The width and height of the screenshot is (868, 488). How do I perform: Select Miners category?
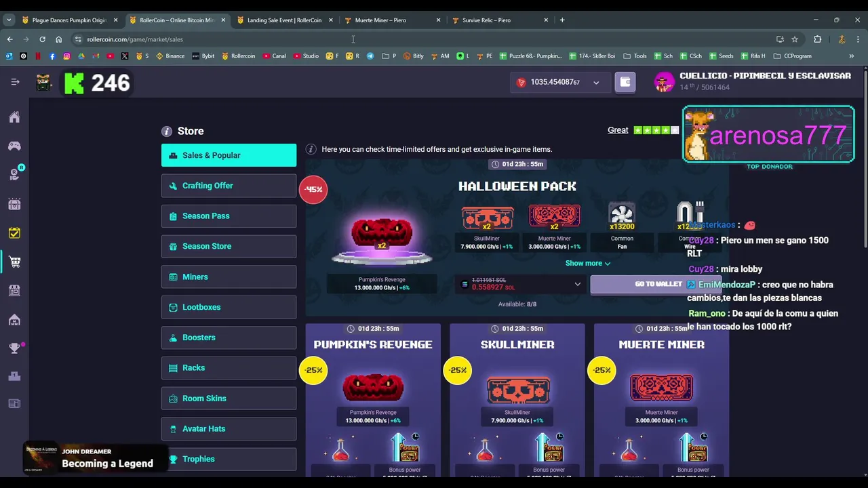click(x=229, y=277)
